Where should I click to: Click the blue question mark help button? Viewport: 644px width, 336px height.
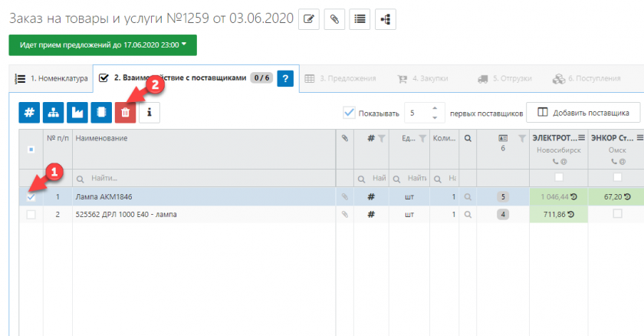[286, 78]
